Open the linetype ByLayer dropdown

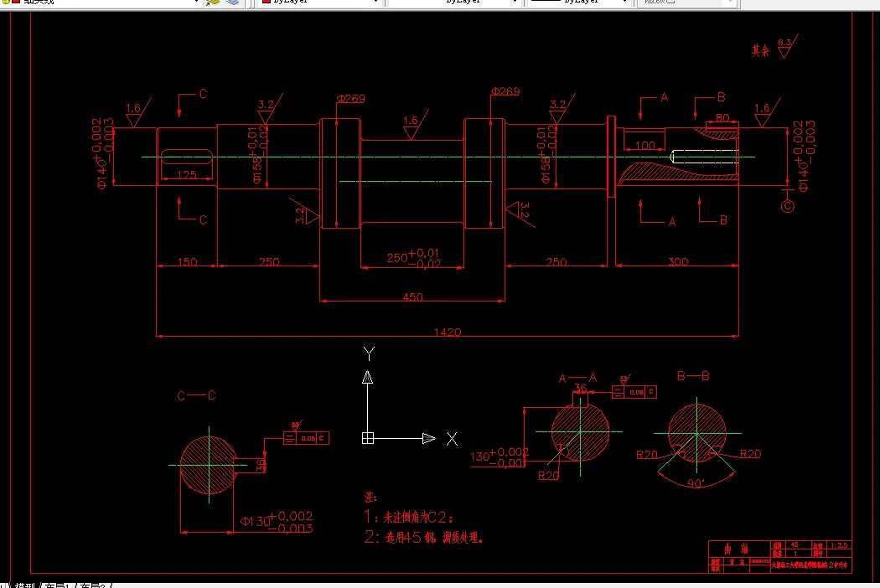453,2
